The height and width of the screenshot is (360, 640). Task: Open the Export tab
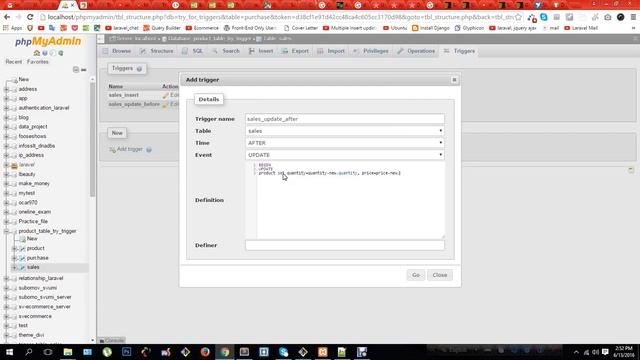(295, 51)
